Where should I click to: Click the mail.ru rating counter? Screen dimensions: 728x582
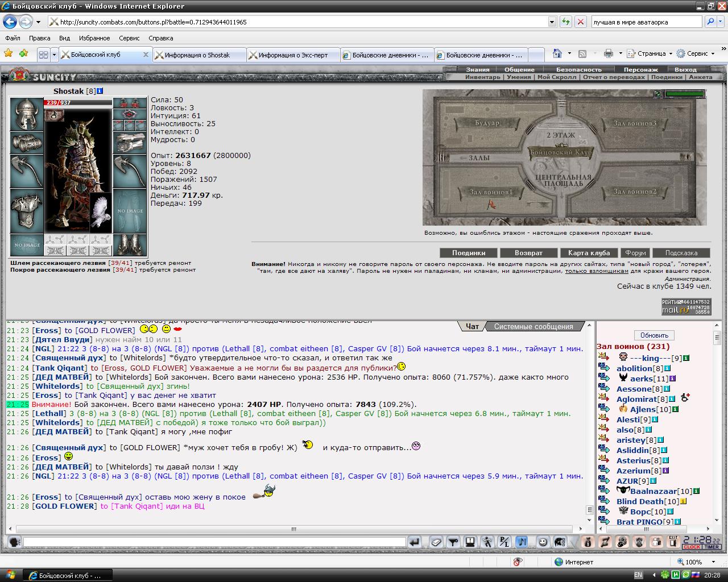tap(686, 306)
